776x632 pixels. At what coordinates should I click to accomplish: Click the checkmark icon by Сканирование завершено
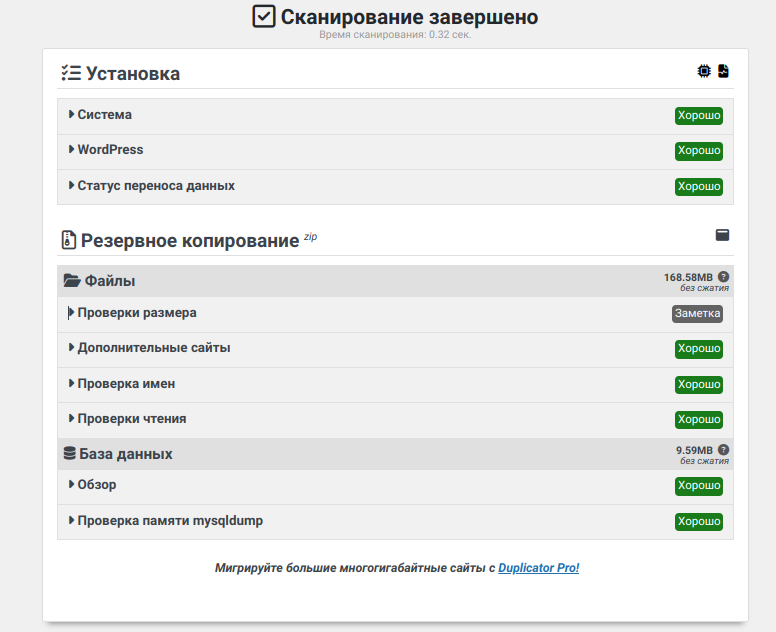pyautogui.click(x=264, y=17)
